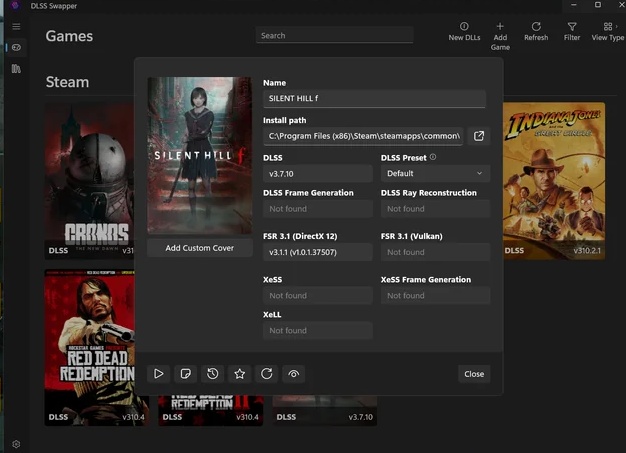Click the dialog refresh circular-arrow icon
This screenshot has width=626, height=453.
tap(267, 374)
